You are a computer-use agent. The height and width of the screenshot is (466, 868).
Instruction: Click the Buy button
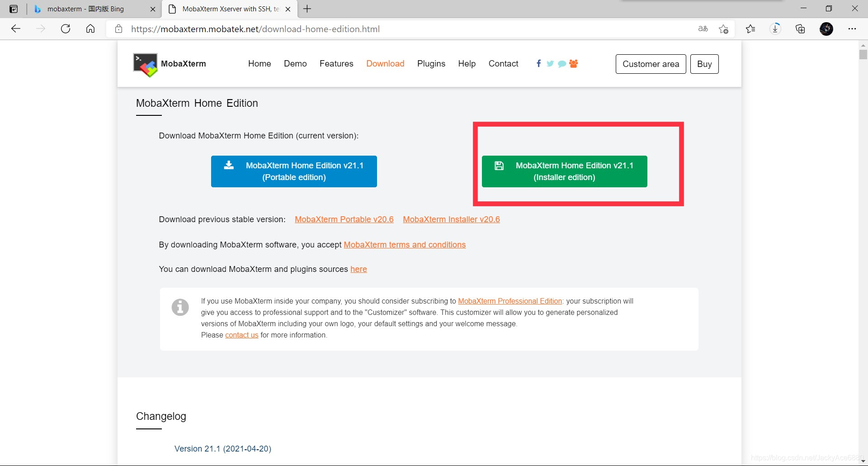point(704,64)
